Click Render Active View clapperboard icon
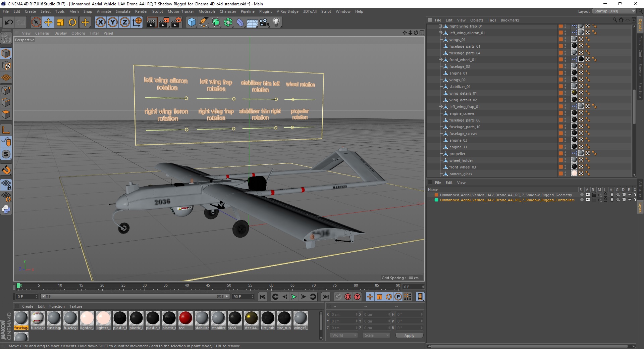The image size is (644, 349). (152, 22)
